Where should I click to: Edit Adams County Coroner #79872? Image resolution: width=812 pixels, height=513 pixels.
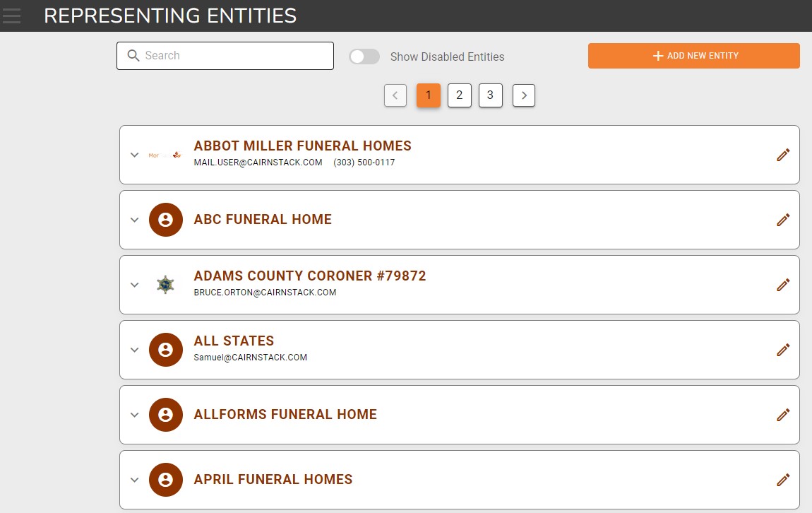point(782,285)
